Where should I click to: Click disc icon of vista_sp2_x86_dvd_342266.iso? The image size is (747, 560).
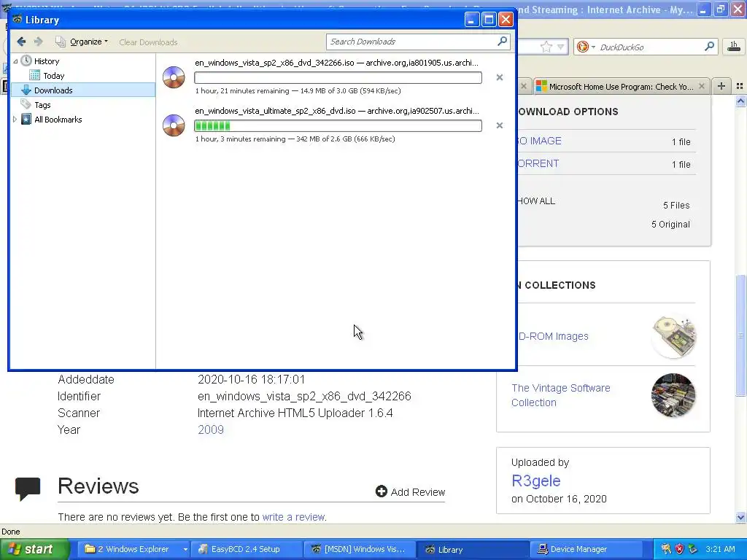(x=174, y=77)
